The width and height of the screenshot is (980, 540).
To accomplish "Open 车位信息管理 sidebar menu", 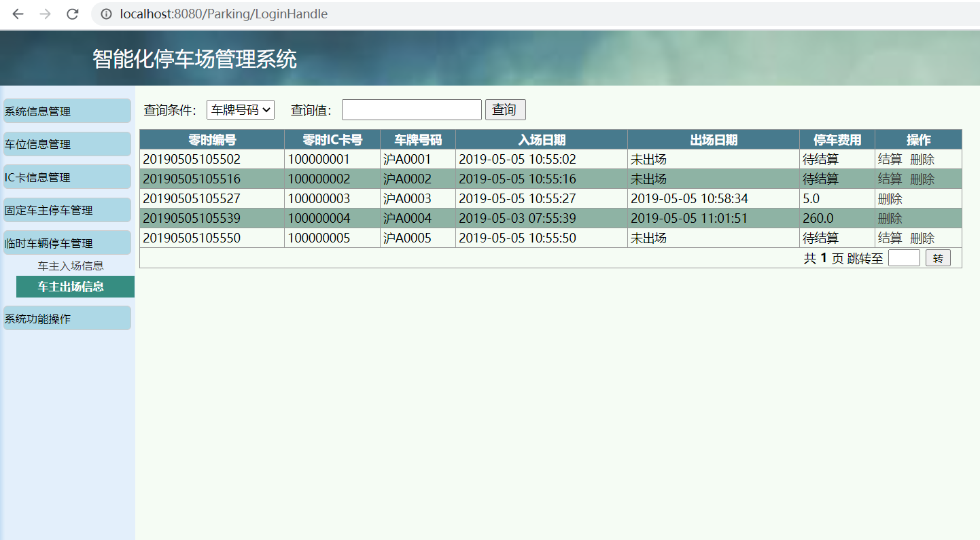I will (67, 144).
